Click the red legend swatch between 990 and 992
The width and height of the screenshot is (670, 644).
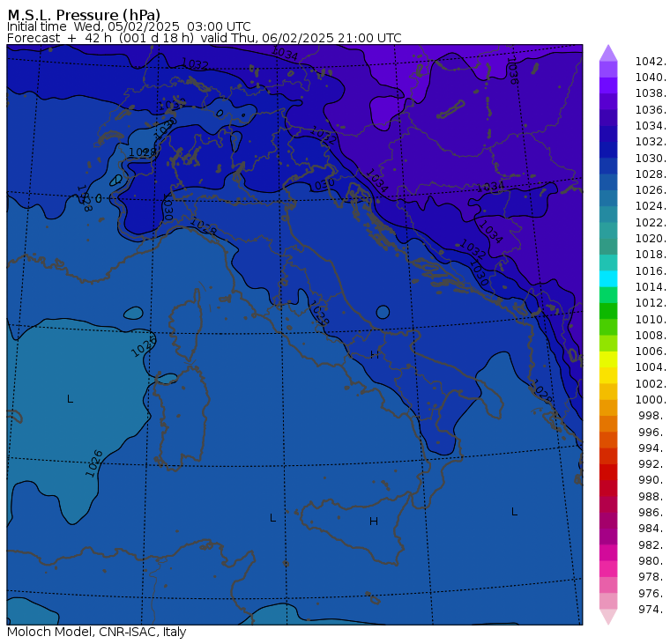tap(608, 472)
